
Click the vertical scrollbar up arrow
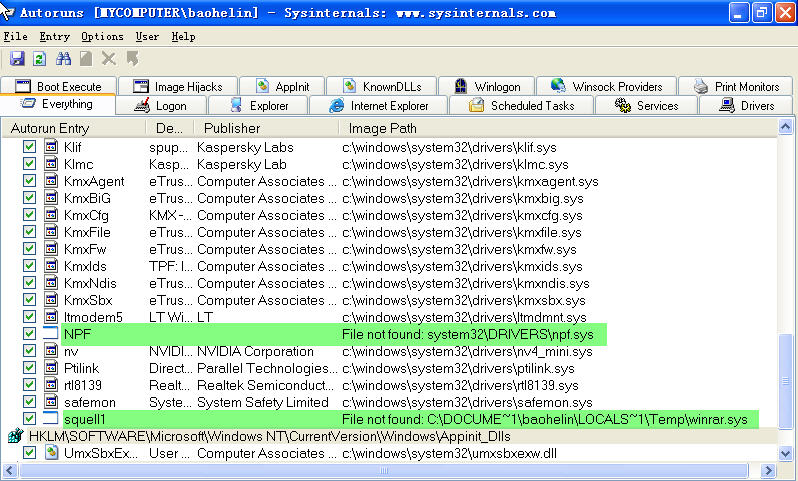pyautogui.click(x=785, y=126)
